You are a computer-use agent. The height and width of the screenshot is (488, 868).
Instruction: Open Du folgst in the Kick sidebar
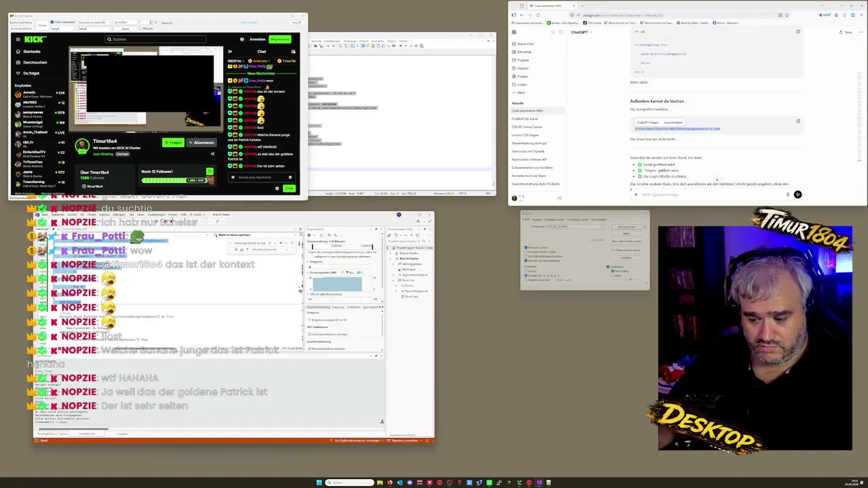tap(27, 73)
